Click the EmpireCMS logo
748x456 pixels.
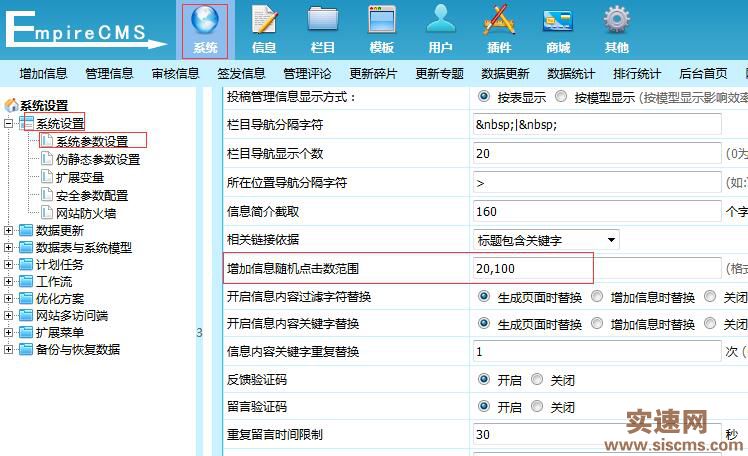[x=85, y=30]
